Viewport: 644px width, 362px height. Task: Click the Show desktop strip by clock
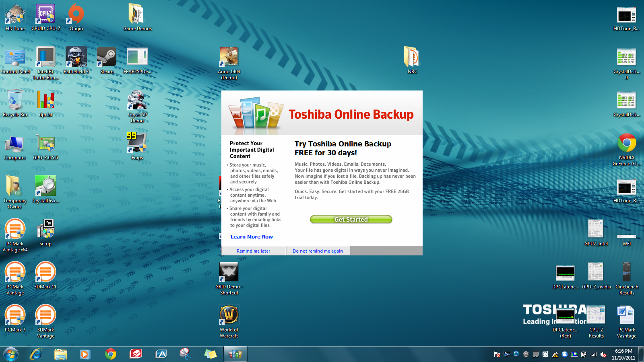(x=642, y=354)
